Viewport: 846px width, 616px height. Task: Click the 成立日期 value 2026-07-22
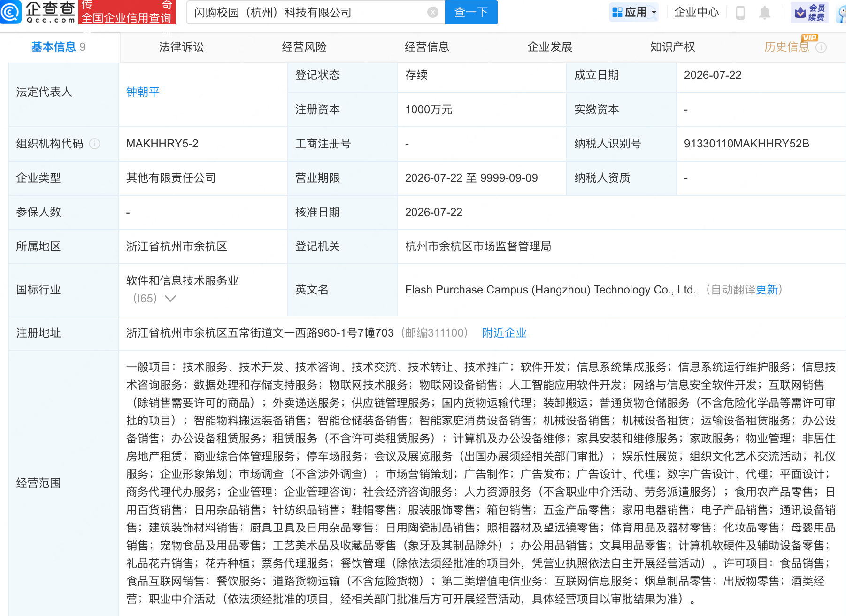pyautogui.click(x=713, y=75)
